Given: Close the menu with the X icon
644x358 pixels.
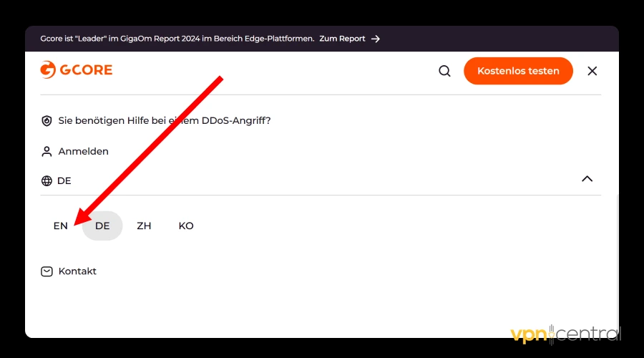Looking at the screenshot, I should (x=592, y=71).
